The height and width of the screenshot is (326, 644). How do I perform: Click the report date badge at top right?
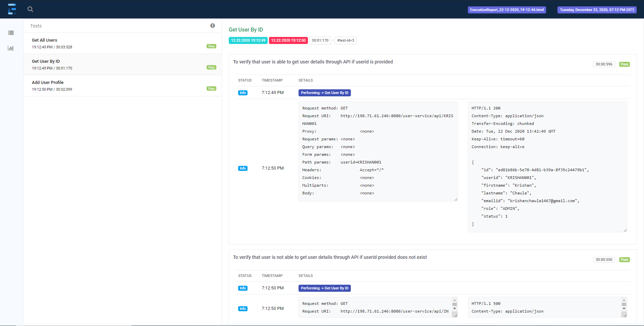tap(597, 10)
